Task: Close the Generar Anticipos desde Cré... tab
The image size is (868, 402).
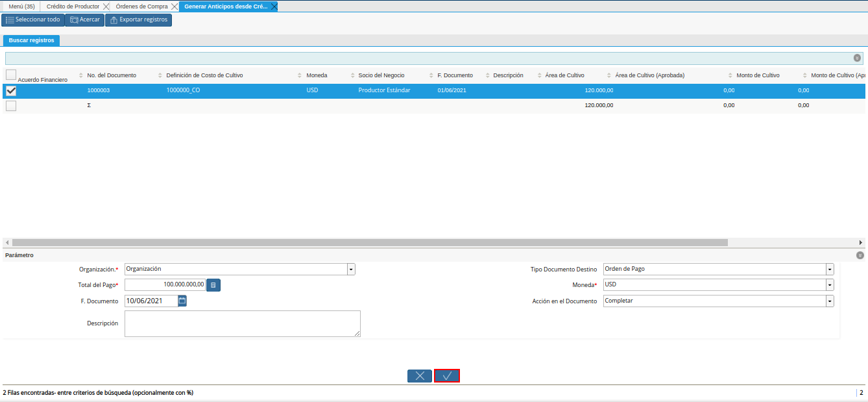Action: point(274,6)
